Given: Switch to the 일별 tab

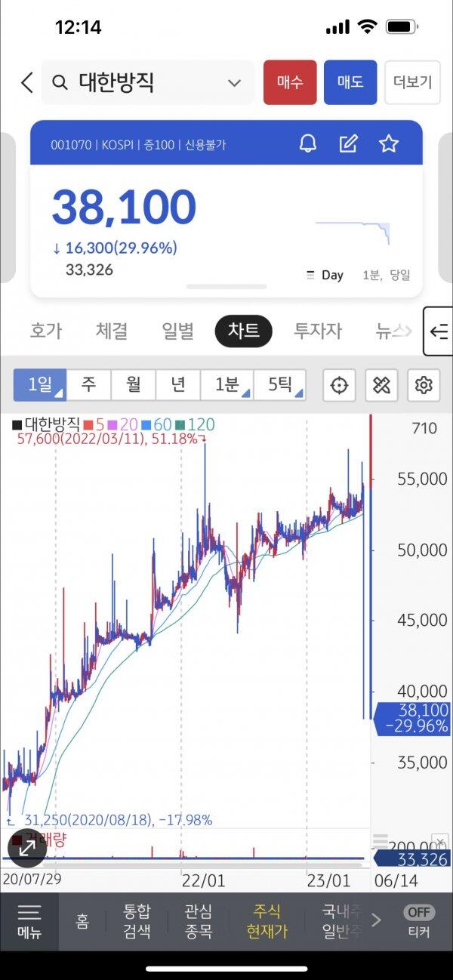Looking at the screenshot, I should coord(178,331).
